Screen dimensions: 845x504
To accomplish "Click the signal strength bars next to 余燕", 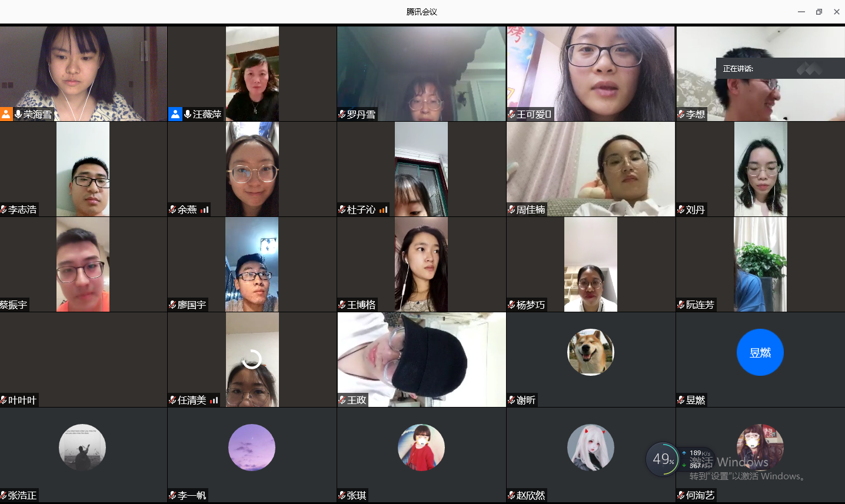I will click(x=205, y=210).
